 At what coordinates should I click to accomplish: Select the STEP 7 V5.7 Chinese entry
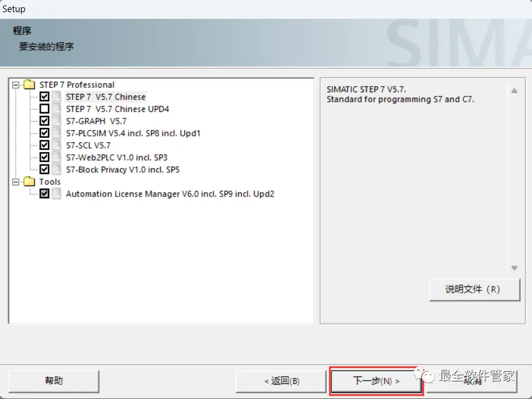105,97
